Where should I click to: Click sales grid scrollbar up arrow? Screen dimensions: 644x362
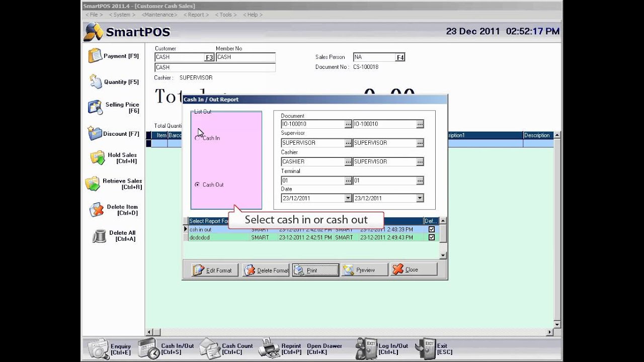click(557, 135)
